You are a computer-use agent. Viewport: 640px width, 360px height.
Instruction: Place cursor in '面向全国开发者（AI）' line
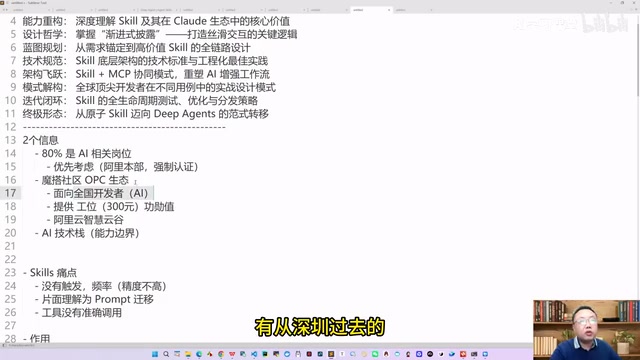click(x=101, y=193)
